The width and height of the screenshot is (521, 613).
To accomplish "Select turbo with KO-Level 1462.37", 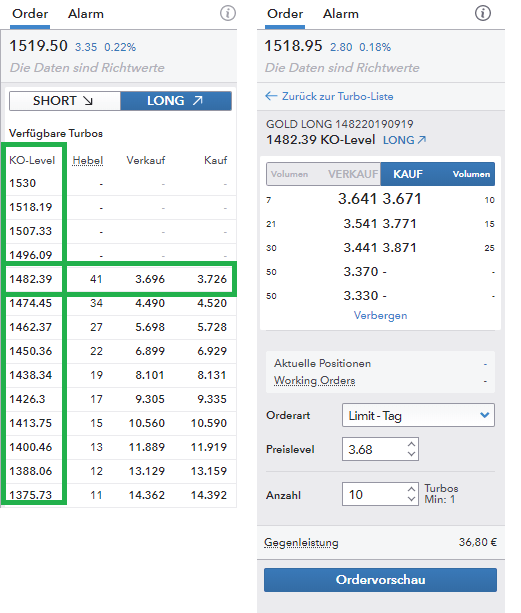I will (119, 327).
